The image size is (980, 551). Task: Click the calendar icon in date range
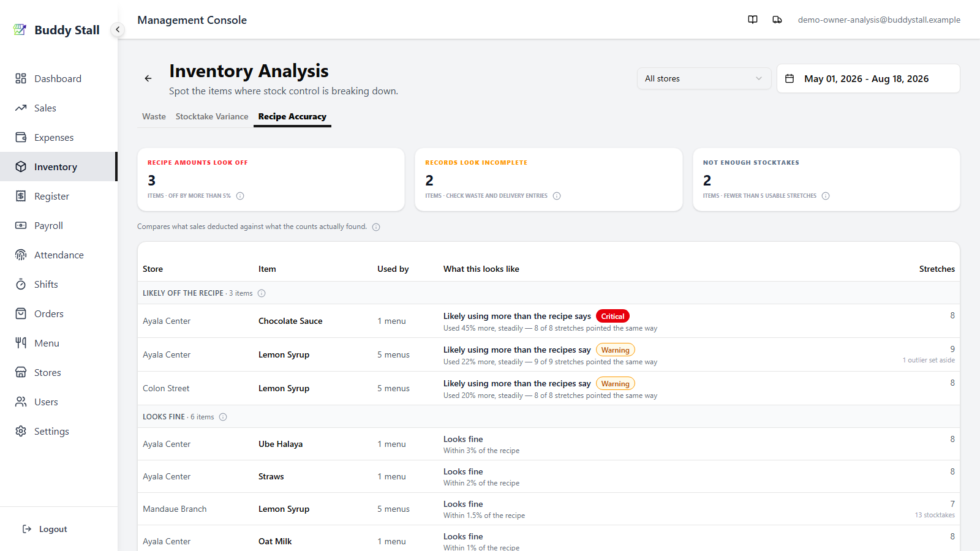pyautogui.click(x=790, y=78)
